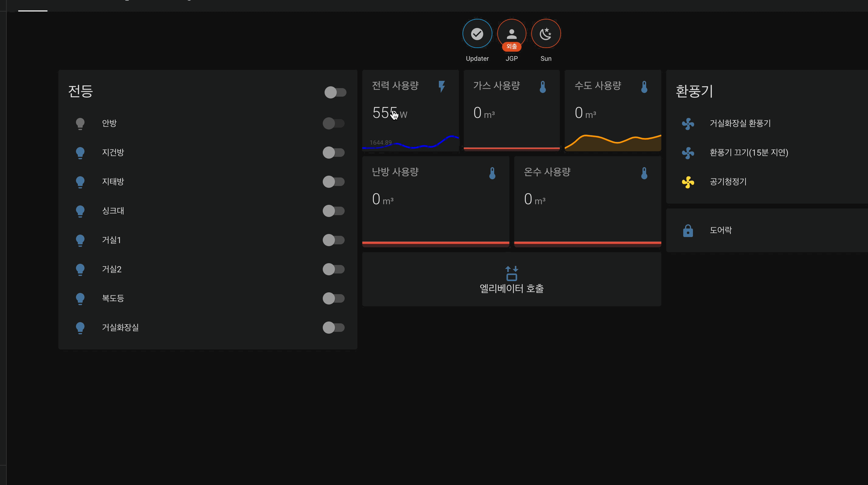Toggle the 전등 group master switch
Screen dimensions: 868x485
coord(335,92)
